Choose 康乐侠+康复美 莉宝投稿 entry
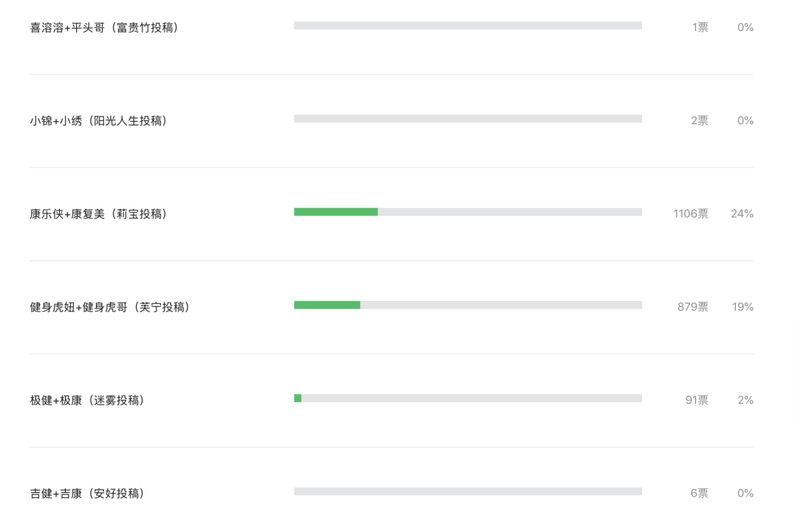Image resolution: width=797 pixels, height=532 pixels. pos(98,214)
